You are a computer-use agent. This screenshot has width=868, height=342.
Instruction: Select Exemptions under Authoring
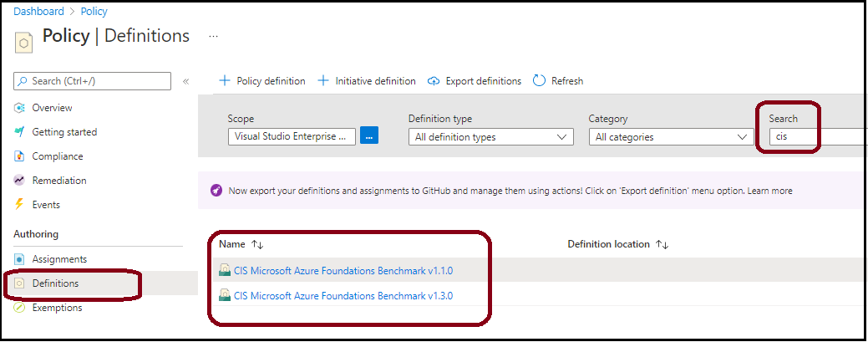(57, 308)
